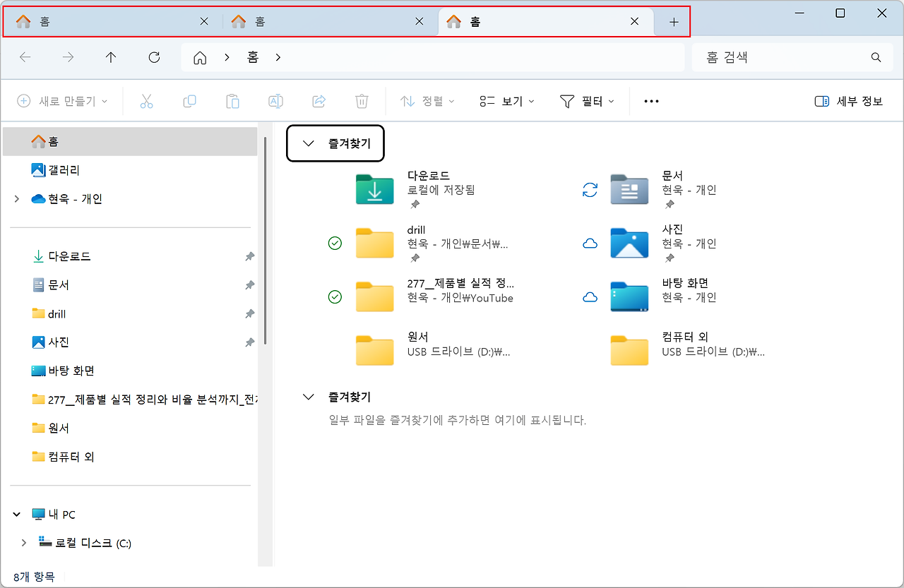Refresh the folder with the refresh icon
Image resolution: width=904 pixels, height=588 pixels.
[154, 57]
